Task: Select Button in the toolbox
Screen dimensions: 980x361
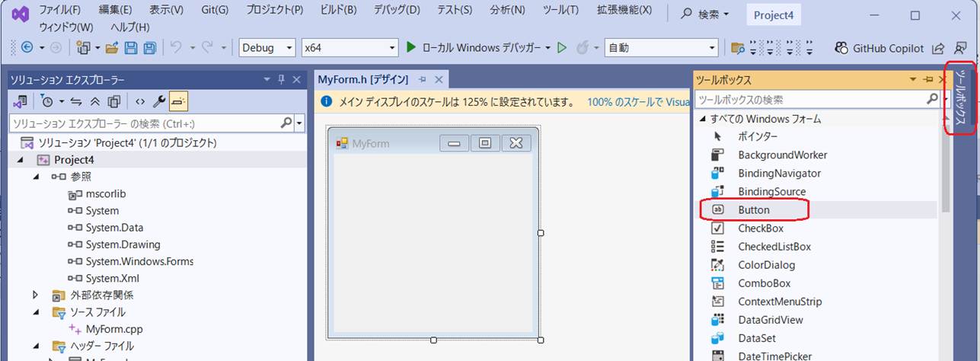Action: coord(754,209)
